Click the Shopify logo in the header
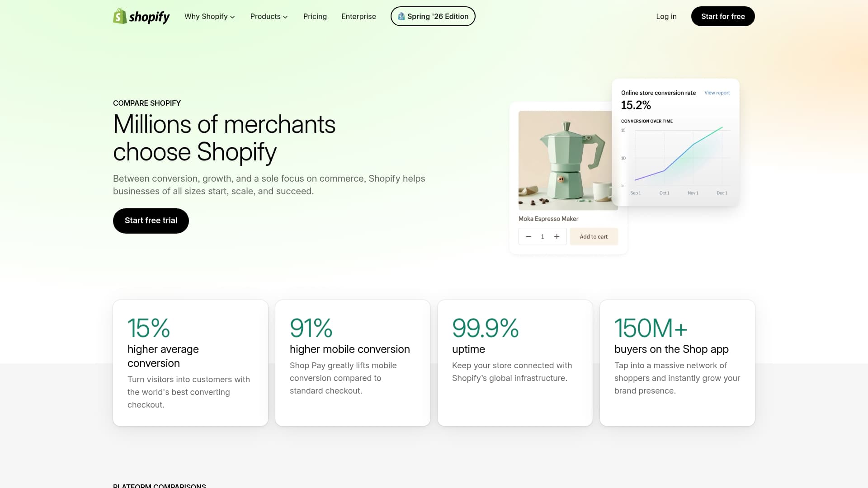Image resolution: width=868 pixels, height=488 pixels. pyautogui.click(x=141, y=16)
